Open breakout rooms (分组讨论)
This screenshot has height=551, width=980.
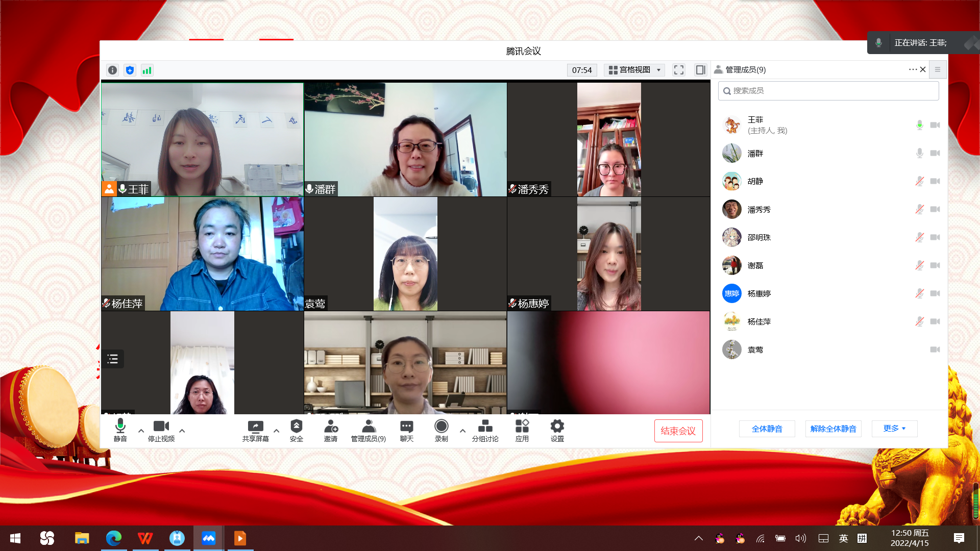[485, 431]
